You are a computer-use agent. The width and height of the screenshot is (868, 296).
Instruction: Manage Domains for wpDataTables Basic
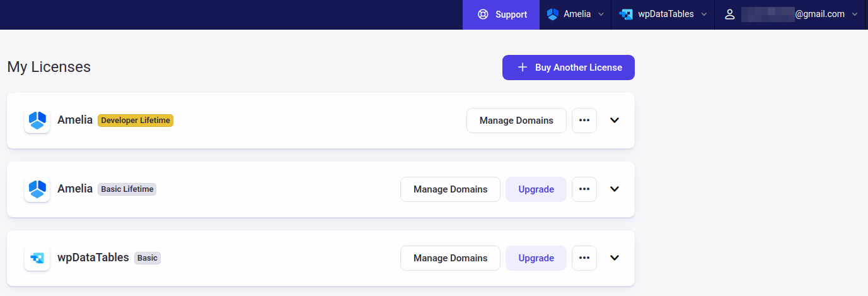(x=450, y=258)
